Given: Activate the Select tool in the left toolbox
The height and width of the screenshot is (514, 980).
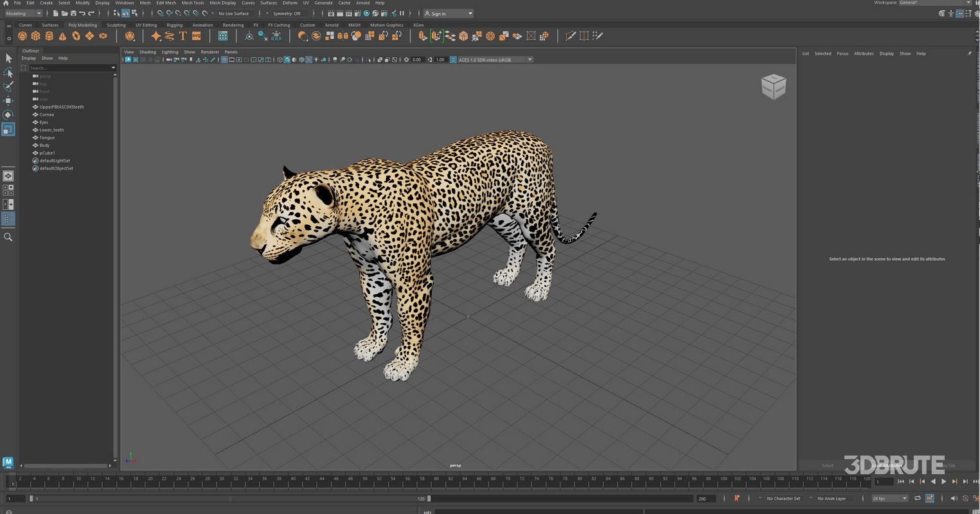Looking at the screenshot, I should click(8, 58).
